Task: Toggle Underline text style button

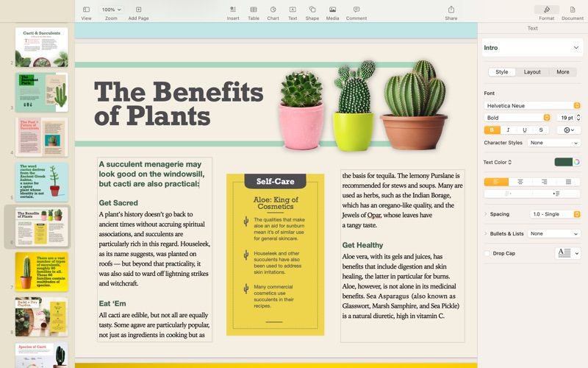Action: [524, 130]
